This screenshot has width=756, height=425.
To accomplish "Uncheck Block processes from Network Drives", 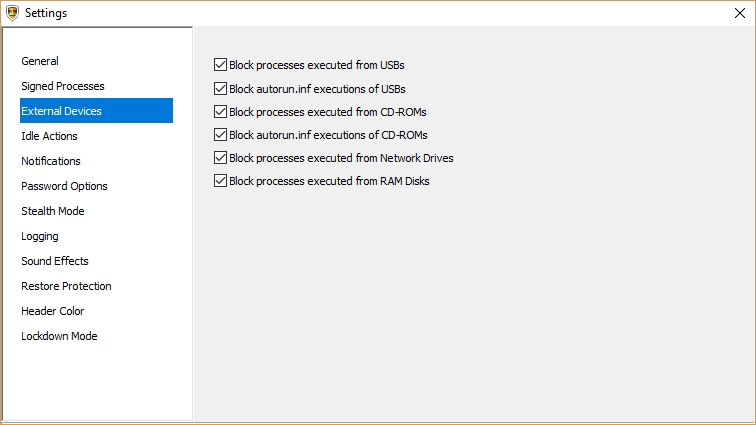I will (x=221, y=158).
